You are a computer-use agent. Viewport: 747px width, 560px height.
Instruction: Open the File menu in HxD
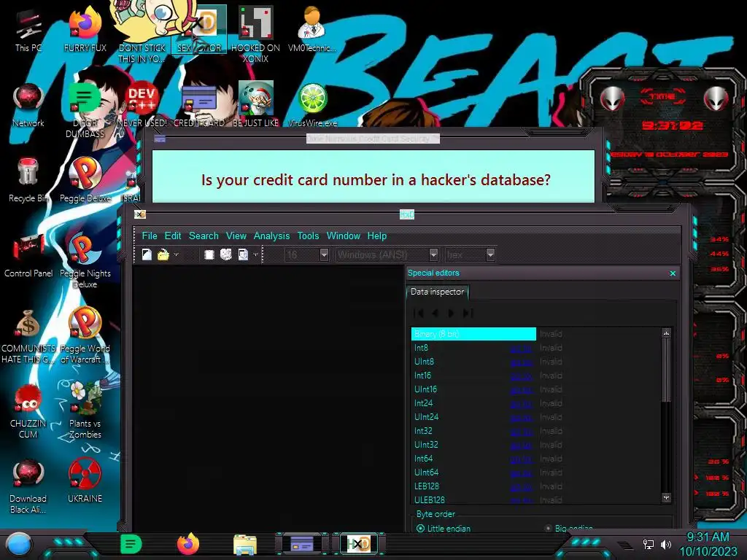pyautogui.click(x=149, y=236)
